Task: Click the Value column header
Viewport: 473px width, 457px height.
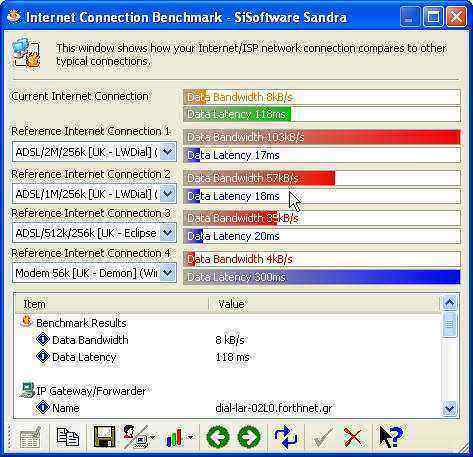Action: [x=325, y=304]
